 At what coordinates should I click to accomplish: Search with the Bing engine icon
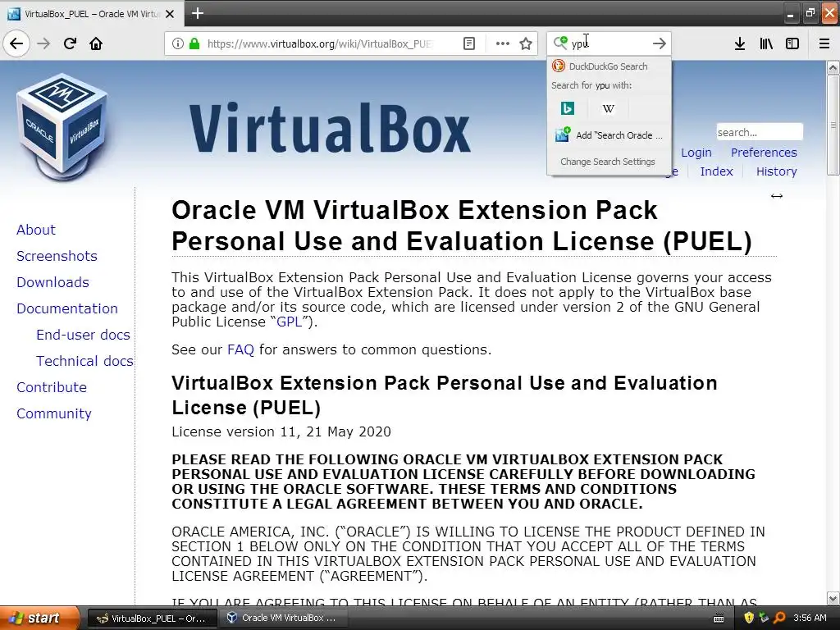pos(568,109)
